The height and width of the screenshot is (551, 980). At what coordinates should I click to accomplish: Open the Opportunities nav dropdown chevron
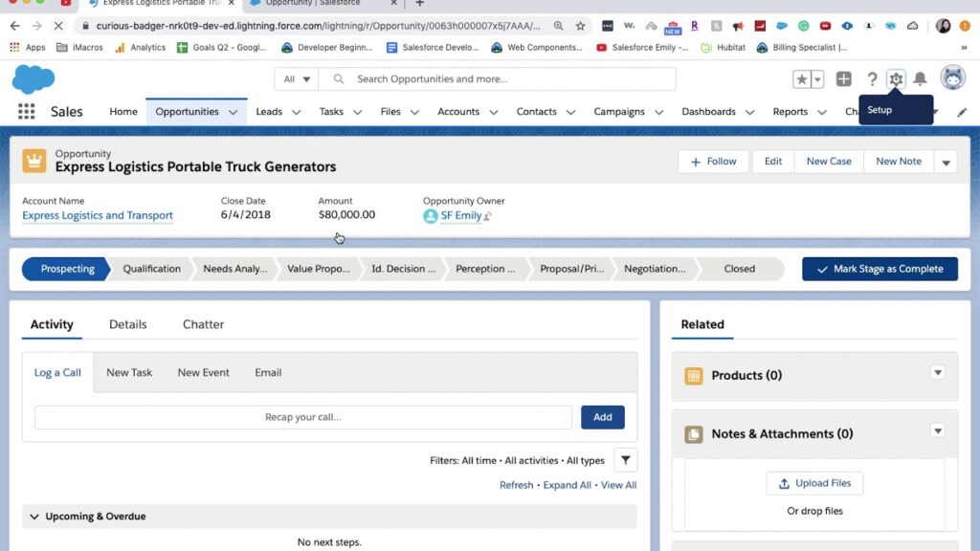(x=234, y=113)
